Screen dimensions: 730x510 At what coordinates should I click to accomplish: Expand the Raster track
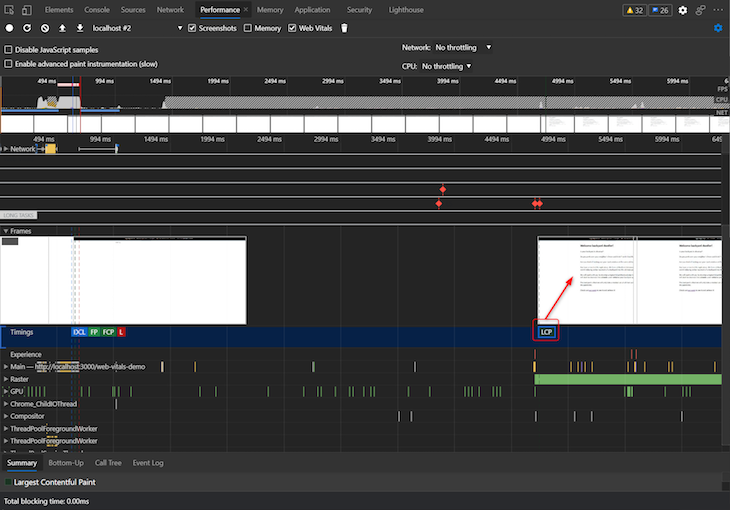coord(6,379)
